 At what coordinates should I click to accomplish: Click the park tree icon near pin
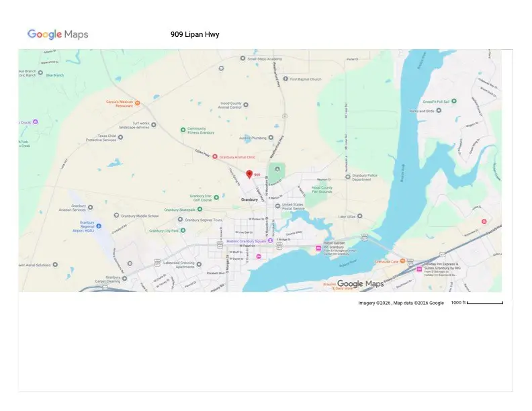277,169
